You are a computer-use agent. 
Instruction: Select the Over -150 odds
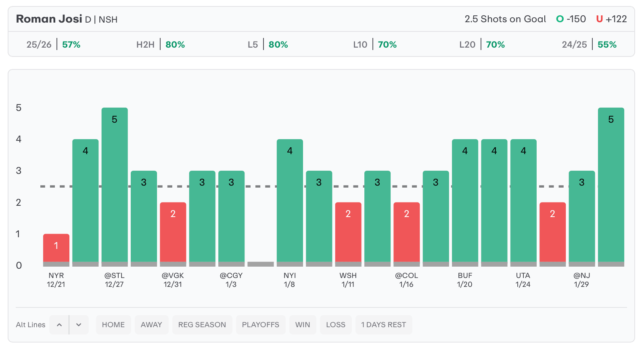tap(571, 19)
